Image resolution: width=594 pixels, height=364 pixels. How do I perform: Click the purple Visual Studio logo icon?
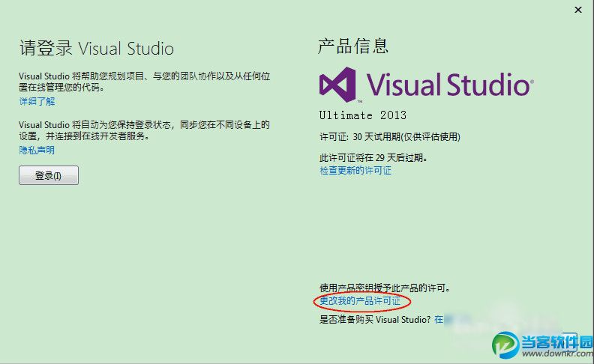pos(337,85)
